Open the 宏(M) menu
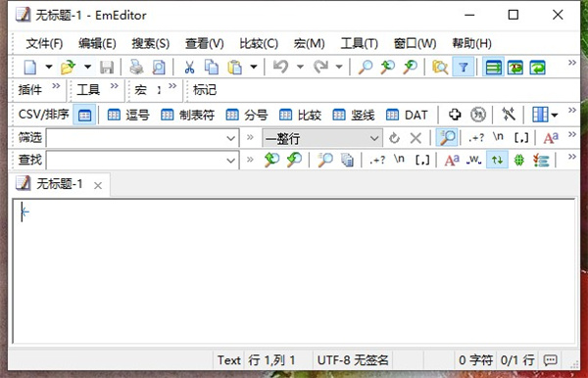The width and height of the screenshot is (588, 378). [309, 43]
